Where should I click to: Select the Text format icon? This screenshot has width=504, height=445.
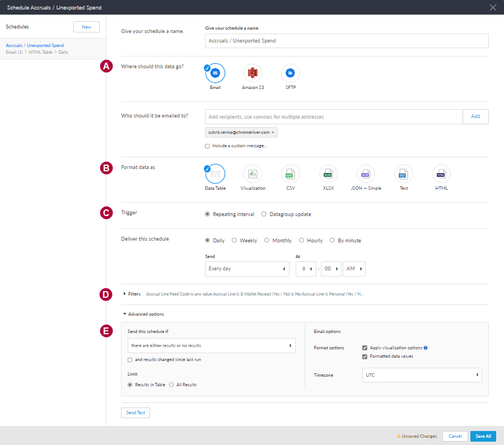(x=403, y=174)
